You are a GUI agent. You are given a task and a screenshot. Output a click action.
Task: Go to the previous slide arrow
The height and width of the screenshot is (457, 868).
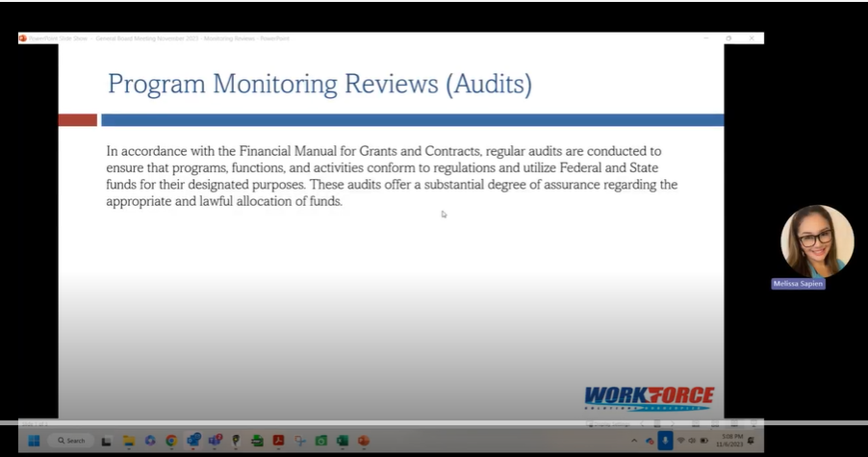642,424
